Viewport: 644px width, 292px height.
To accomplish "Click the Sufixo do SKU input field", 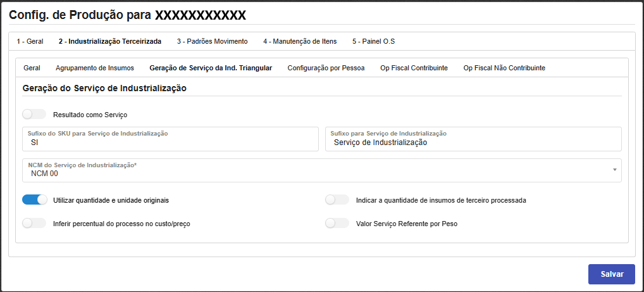I will (x=170, y=143).
